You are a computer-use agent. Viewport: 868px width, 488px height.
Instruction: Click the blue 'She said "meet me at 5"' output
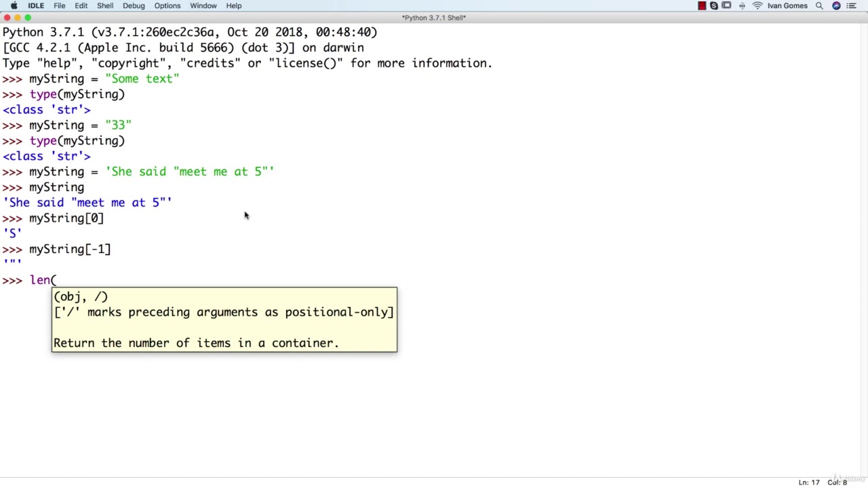point(87,203)
